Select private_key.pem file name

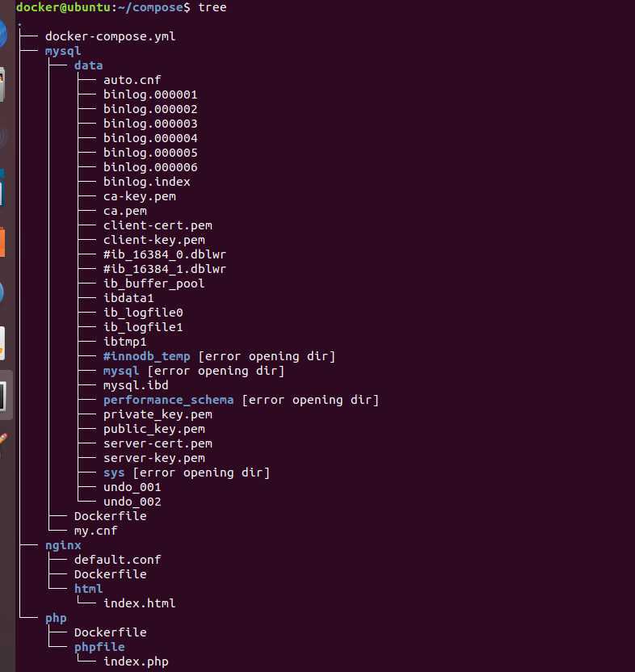[158, 415]
